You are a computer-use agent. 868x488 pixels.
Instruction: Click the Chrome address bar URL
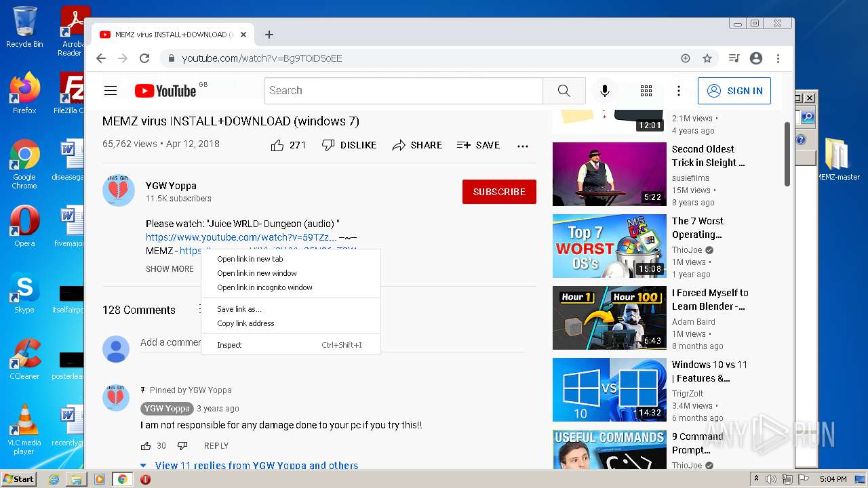(262, 58)
